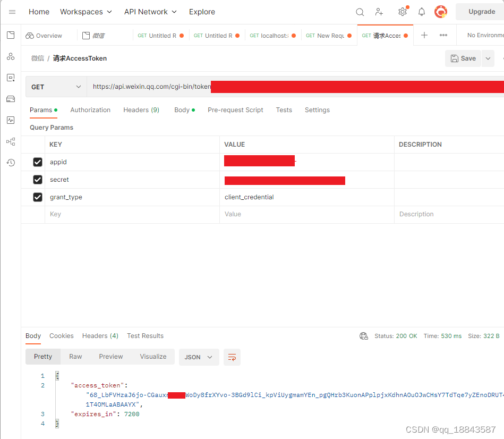Open the Authorization tab
Image resolution: width=504 pixels, height=439 pixels.
[x=90, y=110]
